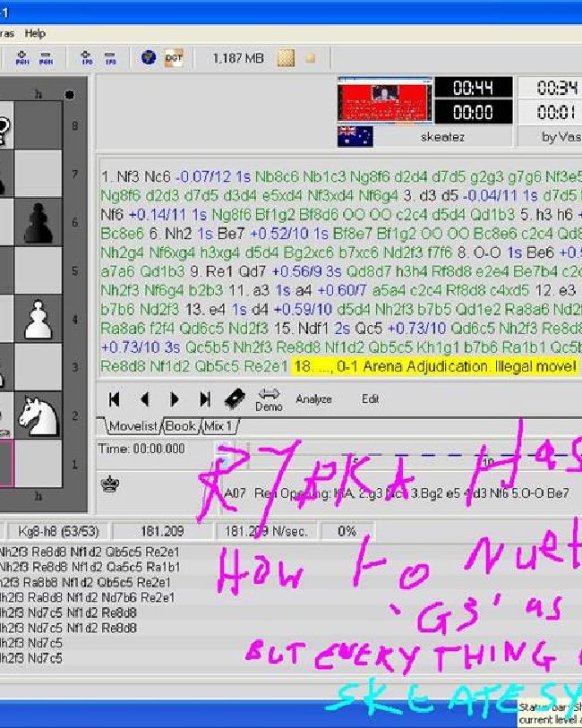Click the Analyze button
582x728 pixels.
pyautogui.click(x=313, y=398)
